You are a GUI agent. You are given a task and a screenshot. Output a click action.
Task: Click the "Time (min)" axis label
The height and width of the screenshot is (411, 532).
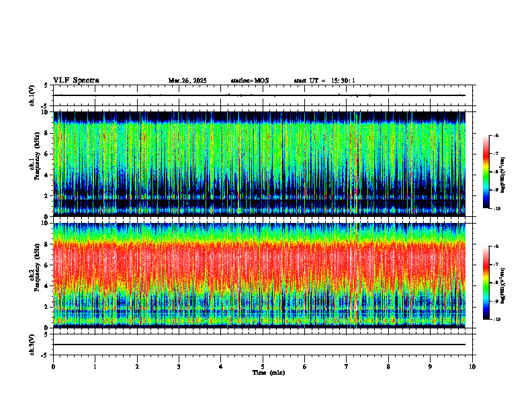[x=269, y=373]
